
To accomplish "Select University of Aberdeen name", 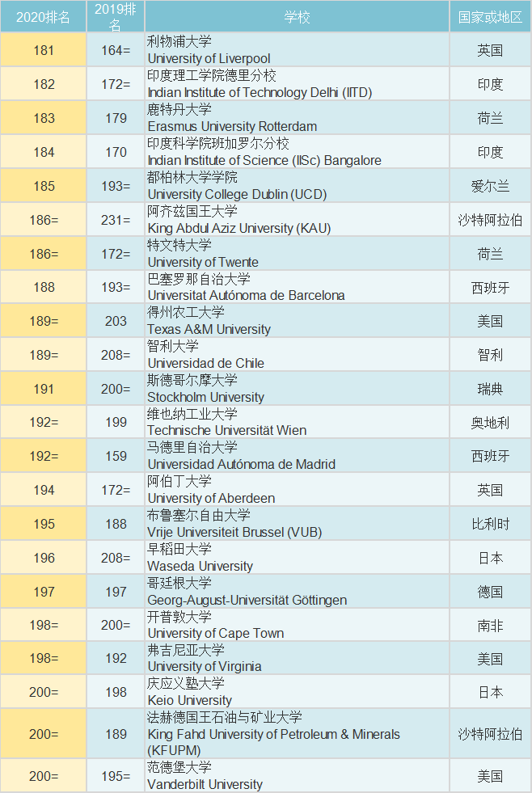I will pyautogui.click(x=211, y=498).
